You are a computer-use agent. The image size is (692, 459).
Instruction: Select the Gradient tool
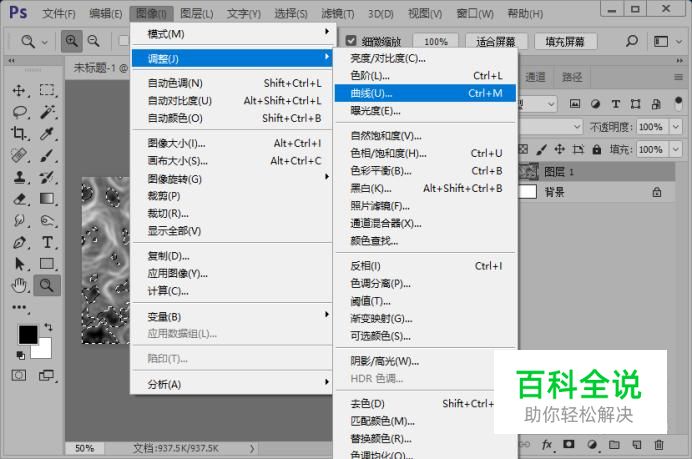click(47, 199)
